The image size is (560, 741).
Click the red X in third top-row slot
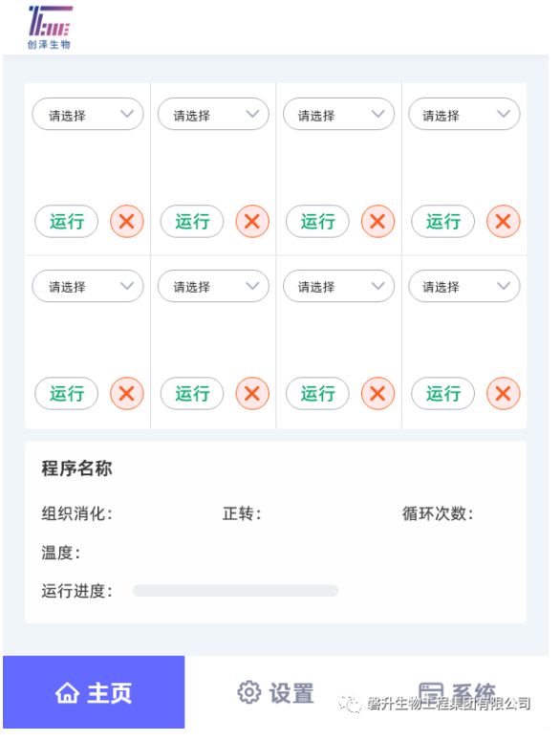click(377, 221)
